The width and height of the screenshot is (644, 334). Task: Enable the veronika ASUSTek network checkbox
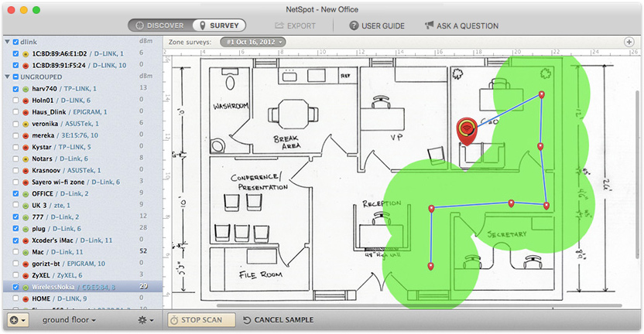coord(15,124)
